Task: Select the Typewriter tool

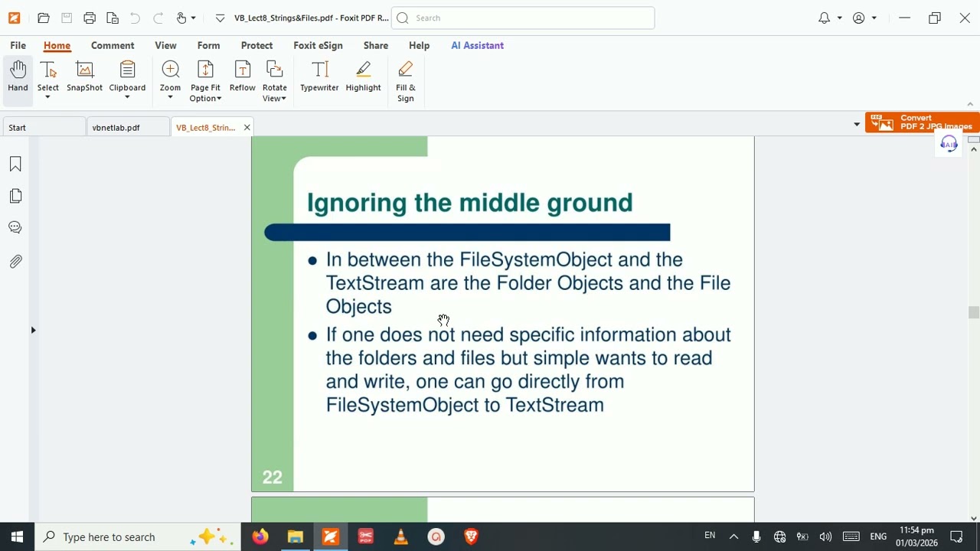Action: click(x=319, y=77)
